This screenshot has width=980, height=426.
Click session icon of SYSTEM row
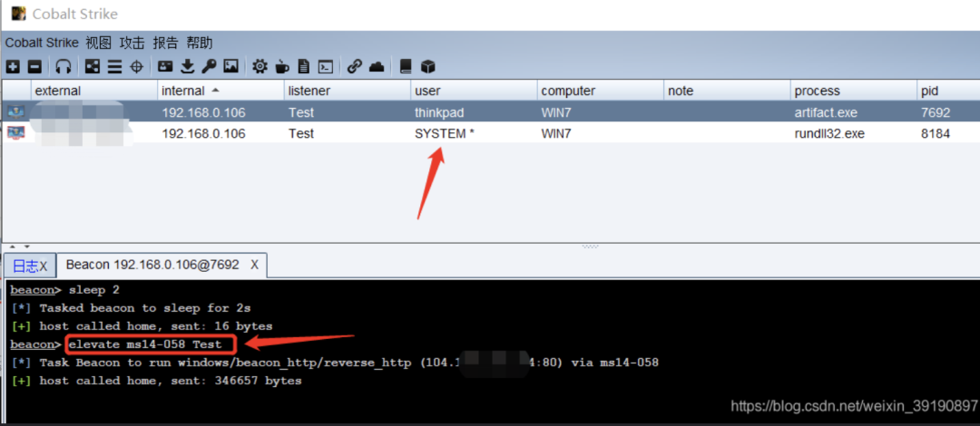click(15, 133)
